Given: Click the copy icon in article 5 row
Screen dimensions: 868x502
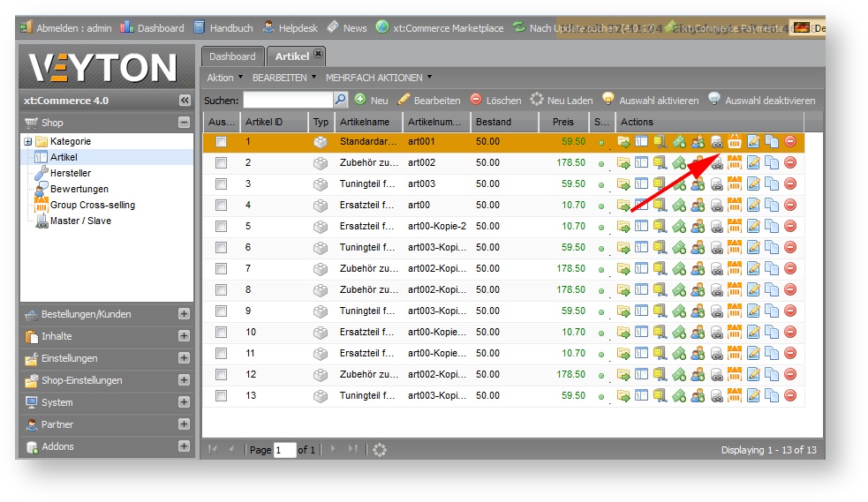Looking at the screenshot, I should pos(771,226).
